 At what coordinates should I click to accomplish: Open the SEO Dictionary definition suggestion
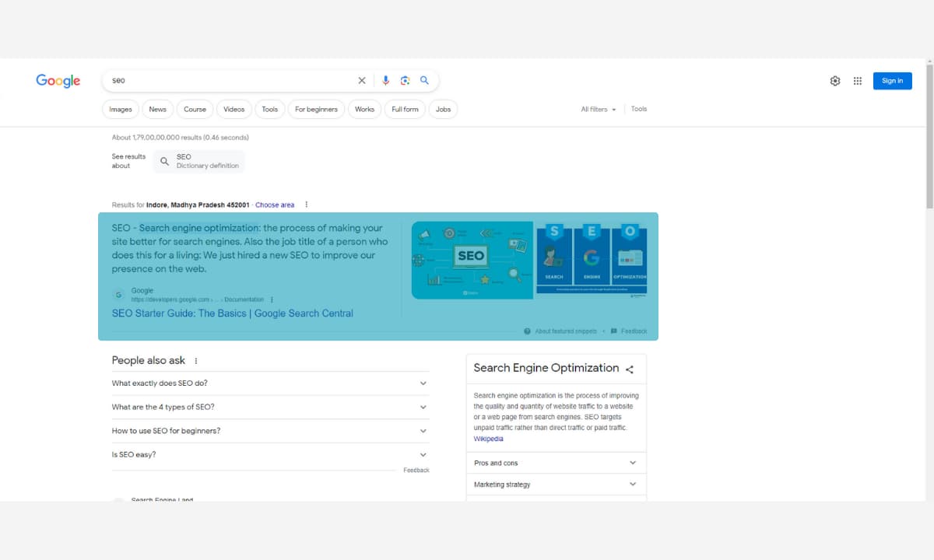199,162
